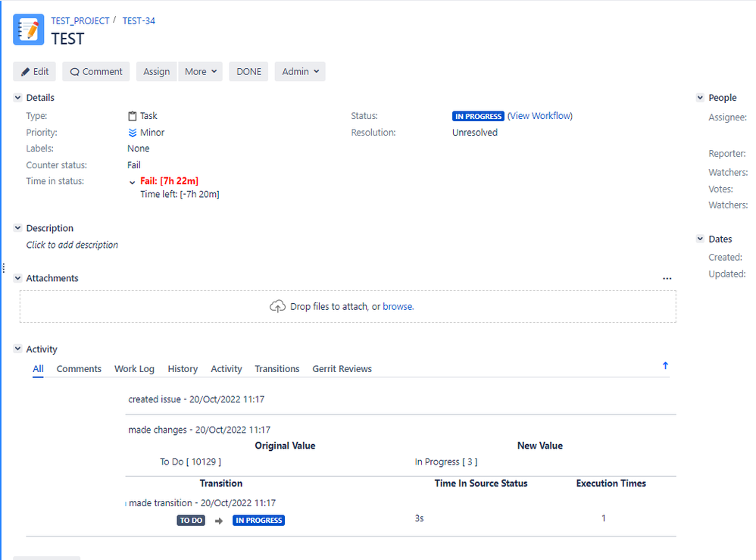Screen dimensions: 756x560
Task: Open the Admin dropdown menu
Action: pyautogui.click(x=300, y=71)
